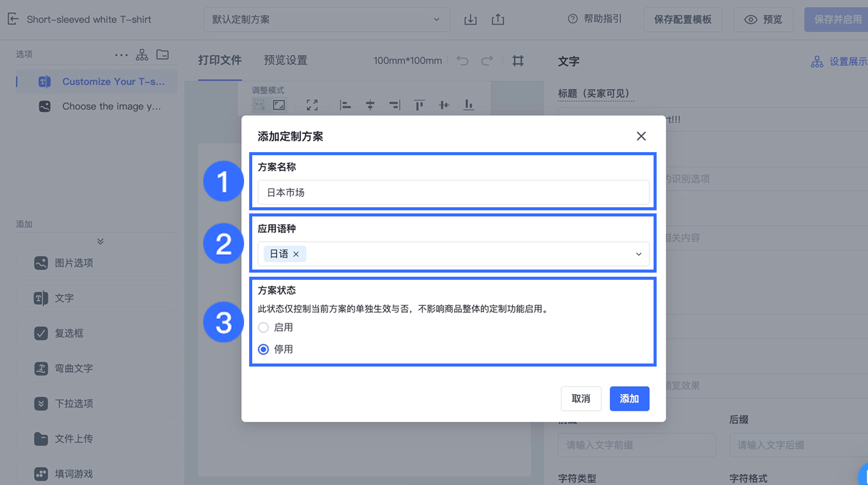
Task: Click the 100mm*100mm size text
Action: point(407,61)
